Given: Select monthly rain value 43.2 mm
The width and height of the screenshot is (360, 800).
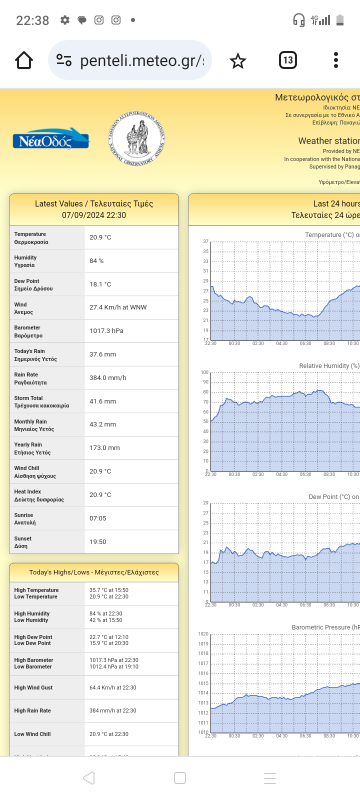Looking at the screenshot, I should [x=102, y=424].
